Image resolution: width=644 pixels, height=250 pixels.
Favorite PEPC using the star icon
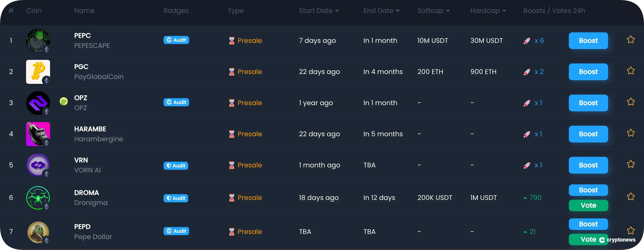[x=631, y=39]
